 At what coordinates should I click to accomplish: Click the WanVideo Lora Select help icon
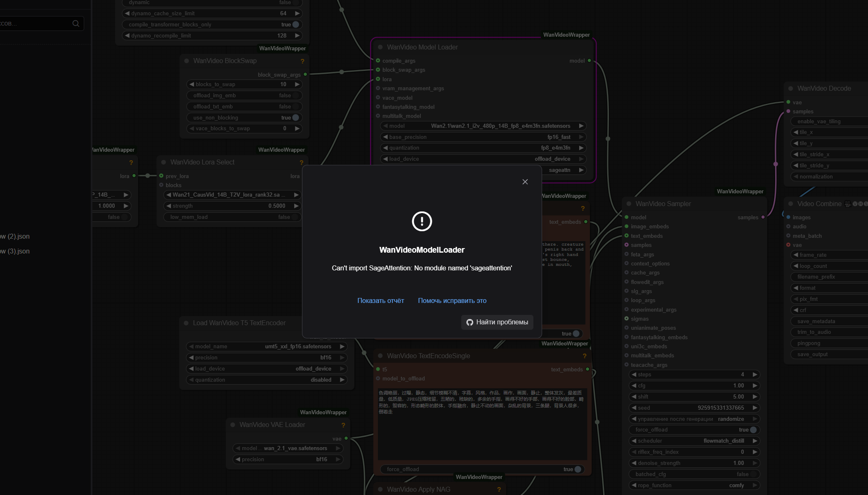point(301,163)
